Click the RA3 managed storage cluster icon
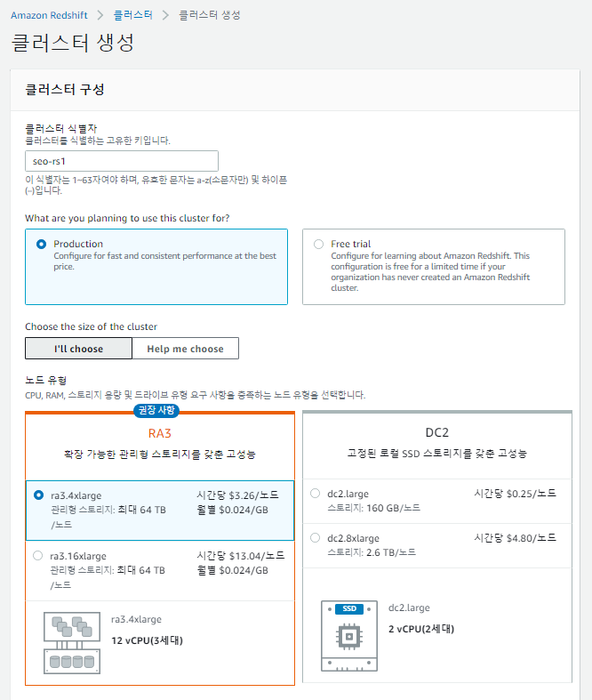Screen dimensions: 592x700 (72, 643)
